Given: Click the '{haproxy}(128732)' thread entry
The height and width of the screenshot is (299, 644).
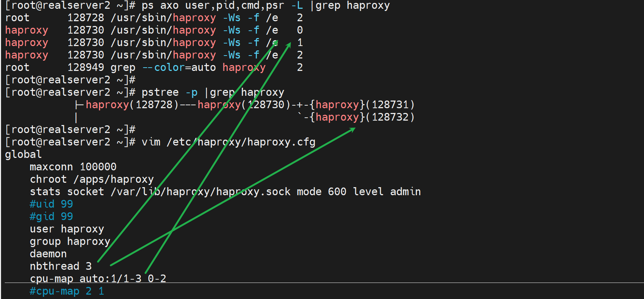Looking at the screenshot, I should click(362, 117).
